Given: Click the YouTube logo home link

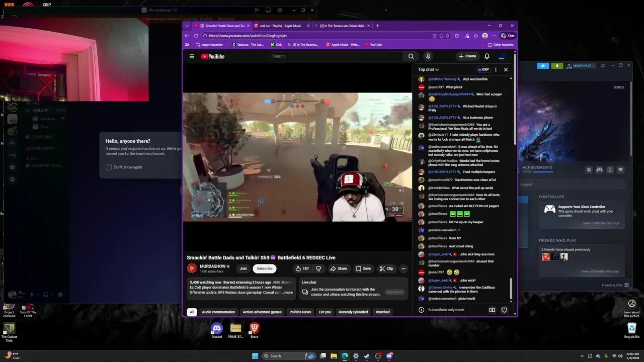Looking at the screenshot, I should click(213, 56).
